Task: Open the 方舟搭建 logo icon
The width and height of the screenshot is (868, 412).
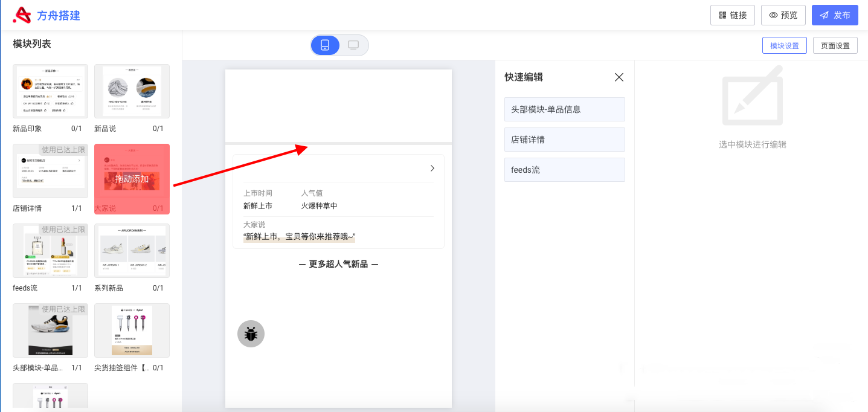Action: point(22,14)
